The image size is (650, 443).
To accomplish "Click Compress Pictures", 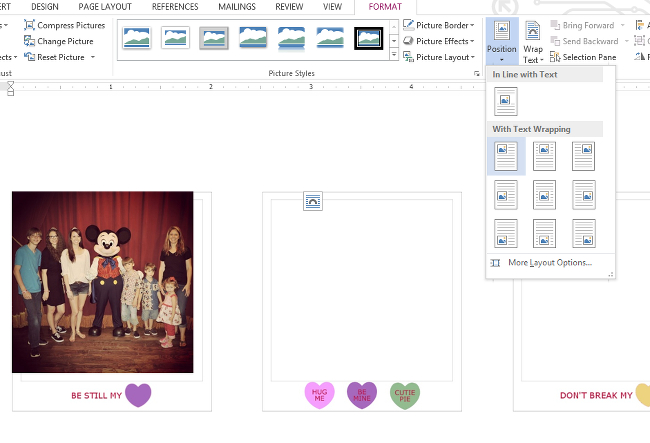I will pyautogui.click(x=64, y=25).
